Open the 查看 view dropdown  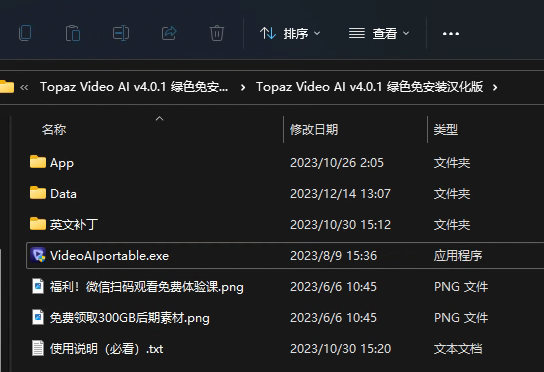tap(379, 33)
